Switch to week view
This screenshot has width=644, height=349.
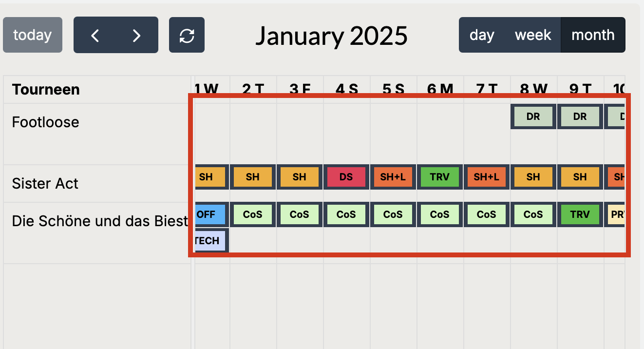click(533, 35)
